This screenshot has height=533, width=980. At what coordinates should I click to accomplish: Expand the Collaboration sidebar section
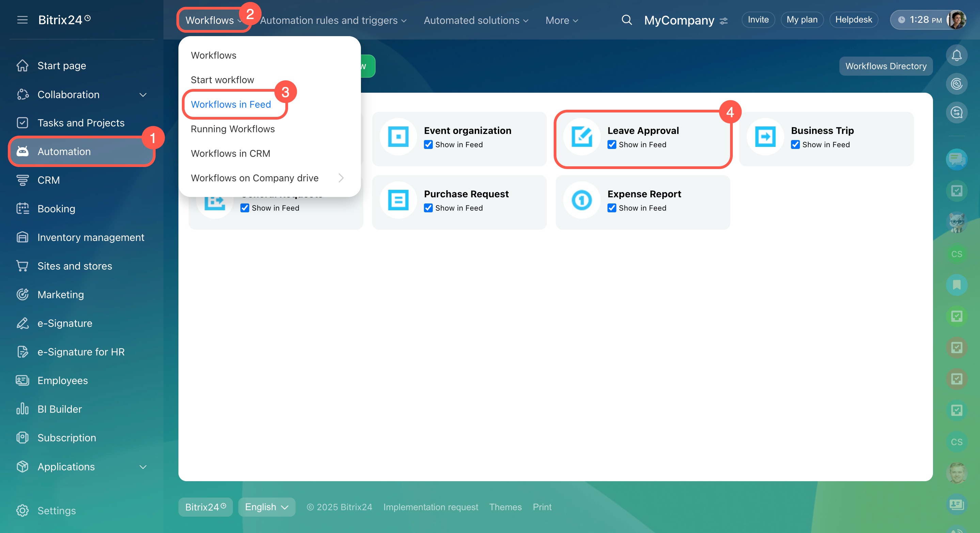click(x=143, y=94)
